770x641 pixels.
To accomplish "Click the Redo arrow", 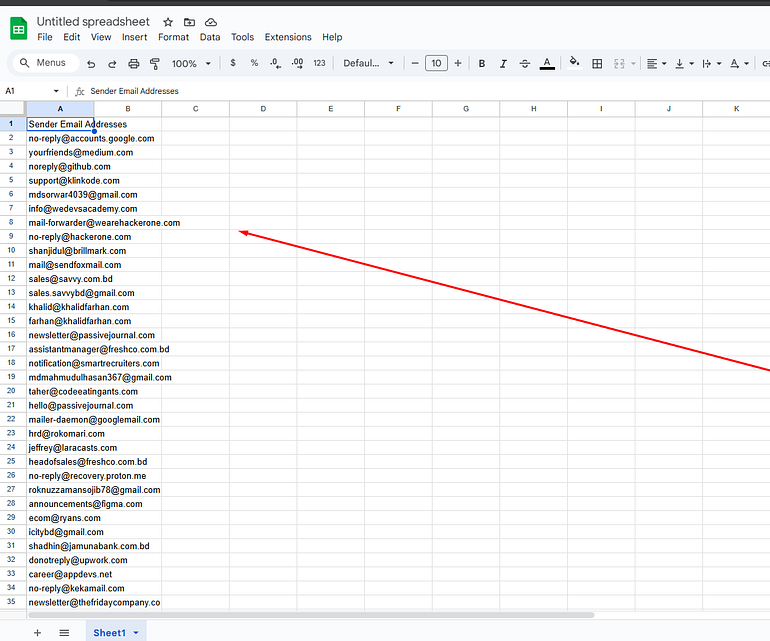I will (x=112, y=63).
